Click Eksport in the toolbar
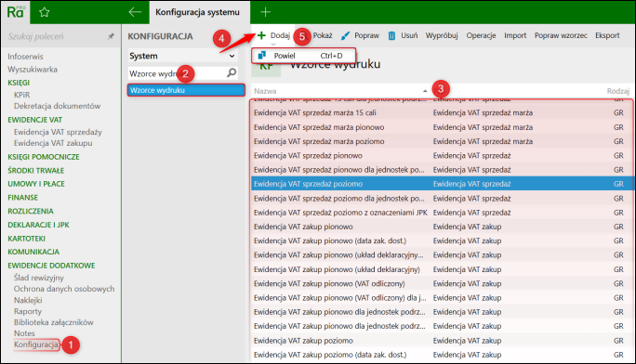 [607, 35]
